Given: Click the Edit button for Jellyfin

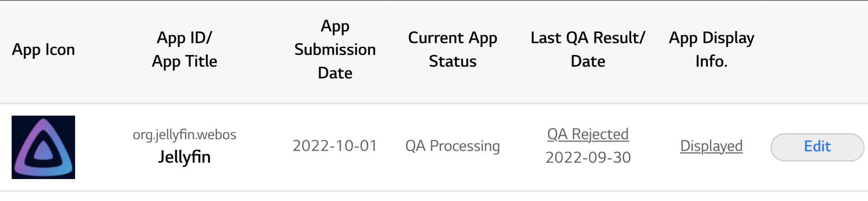Looking at the screenshot, I should pos(817,147).
